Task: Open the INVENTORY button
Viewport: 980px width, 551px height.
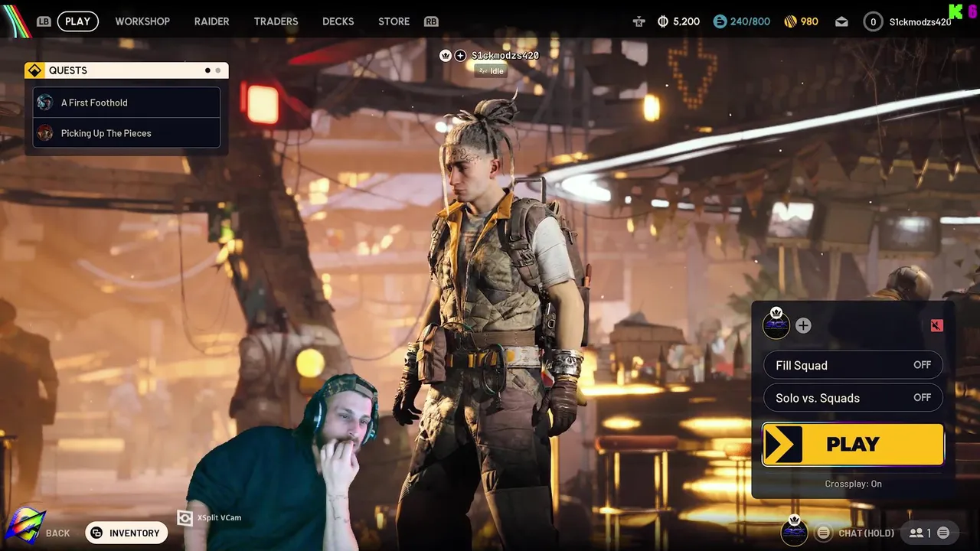Action: click(x=126, y=533)
